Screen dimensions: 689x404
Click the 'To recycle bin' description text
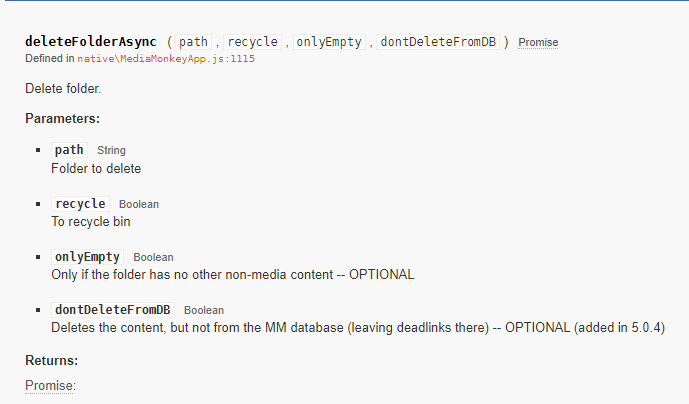click(90, 221)
